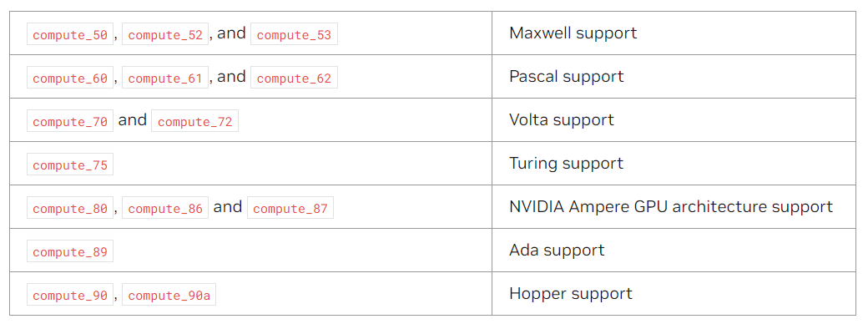Select the compute_87 code tag
The width and height of the screenshot is (868, 324).
(x=290, y=208)
